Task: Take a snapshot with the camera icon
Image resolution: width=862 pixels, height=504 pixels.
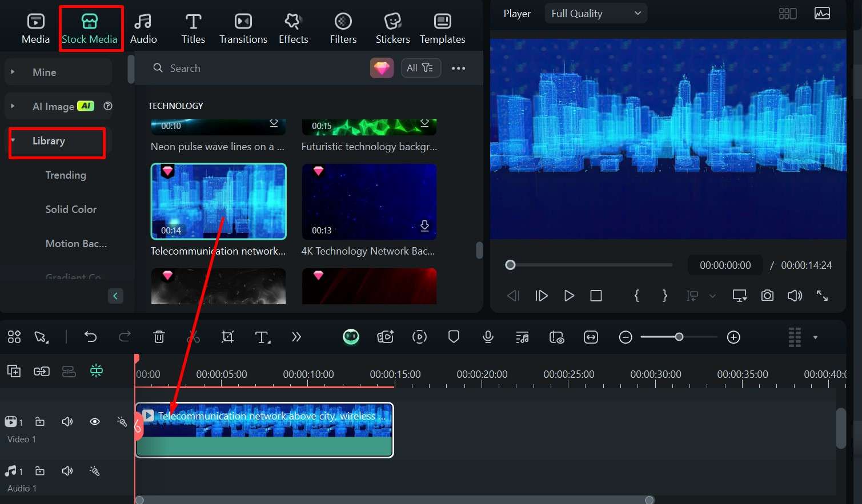Action: pos(767,296)
